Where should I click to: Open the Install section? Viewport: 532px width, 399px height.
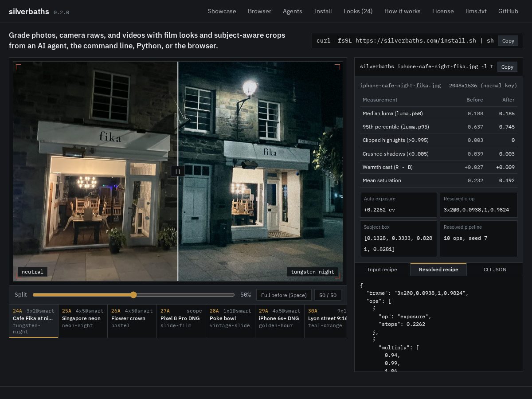point(323,11)
